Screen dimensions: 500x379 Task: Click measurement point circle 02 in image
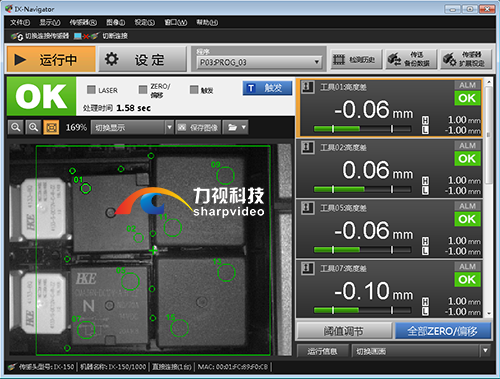tap(138, 238)
